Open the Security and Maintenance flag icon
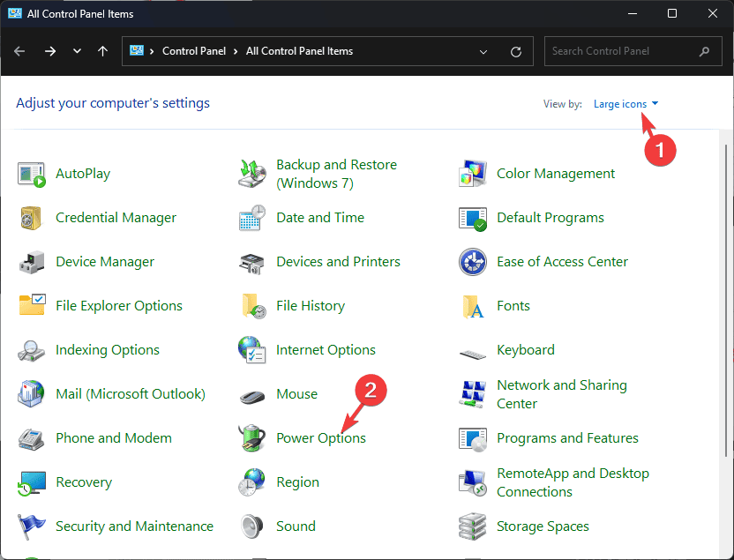Screen dimensions: 734x560 [32, 526]
